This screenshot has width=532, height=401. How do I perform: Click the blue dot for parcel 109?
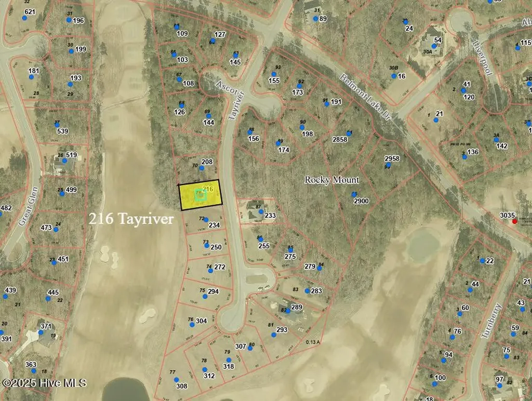(177, 27)
